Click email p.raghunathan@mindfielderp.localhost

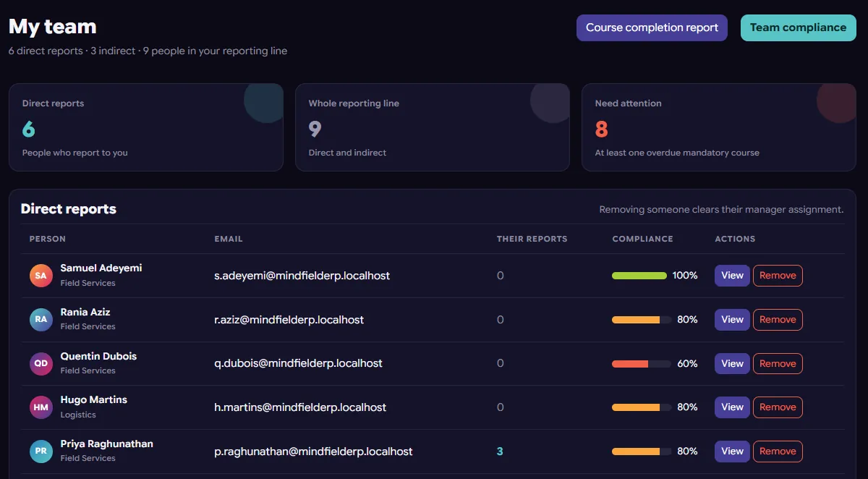click(x=314, y=452)
